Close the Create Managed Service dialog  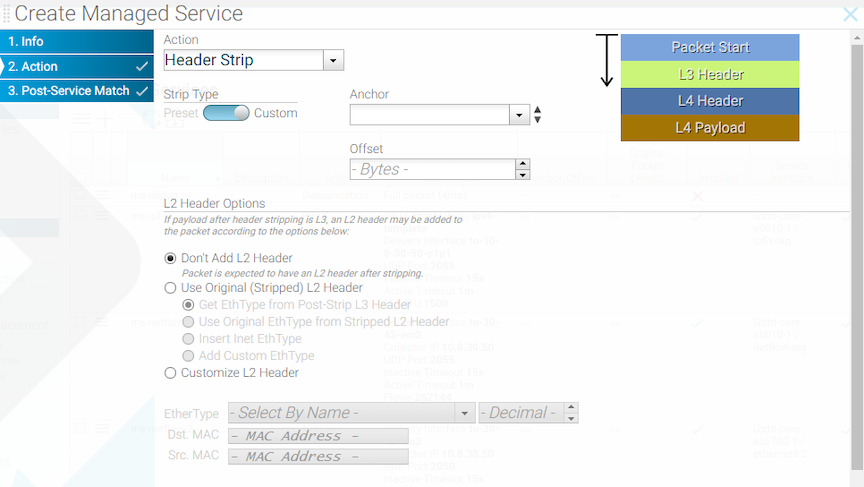point(850,14)
